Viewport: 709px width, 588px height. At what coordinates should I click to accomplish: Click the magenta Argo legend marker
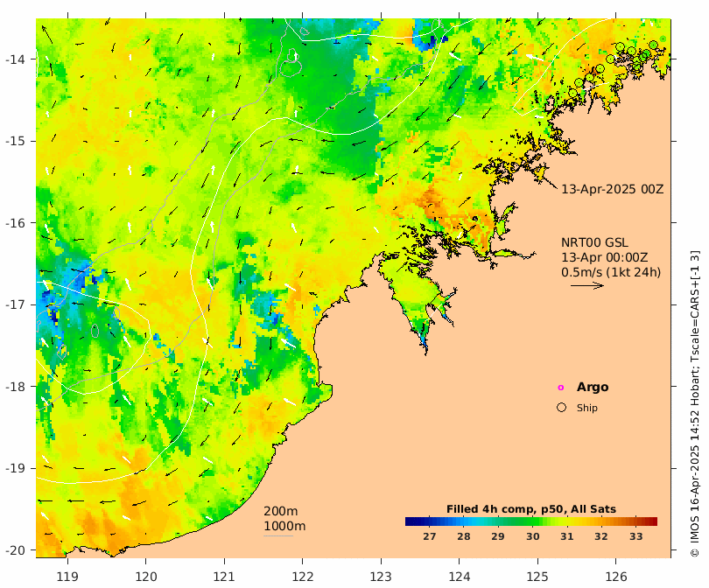click(x=561, y=388)
